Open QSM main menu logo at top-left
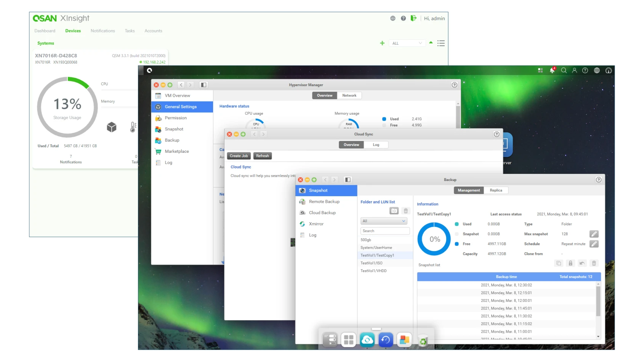Viewport: 644px width, 362px height. [149, 70]
